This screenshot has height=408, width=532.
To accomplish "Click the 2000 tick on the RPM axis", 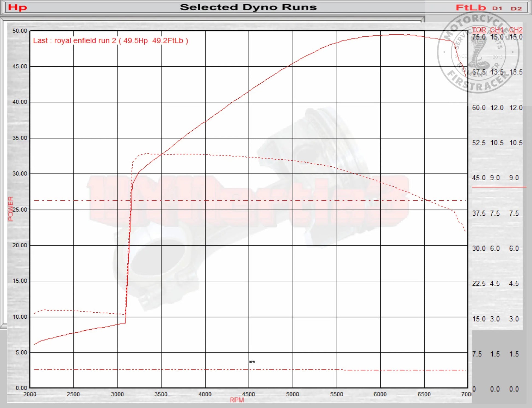I will pyautogui.click(x=30, y=394).
